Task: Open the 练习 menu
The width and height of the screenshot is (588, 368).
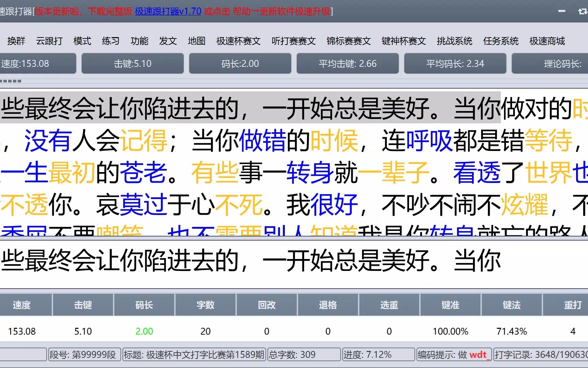Action: click(x=111, y=41)
